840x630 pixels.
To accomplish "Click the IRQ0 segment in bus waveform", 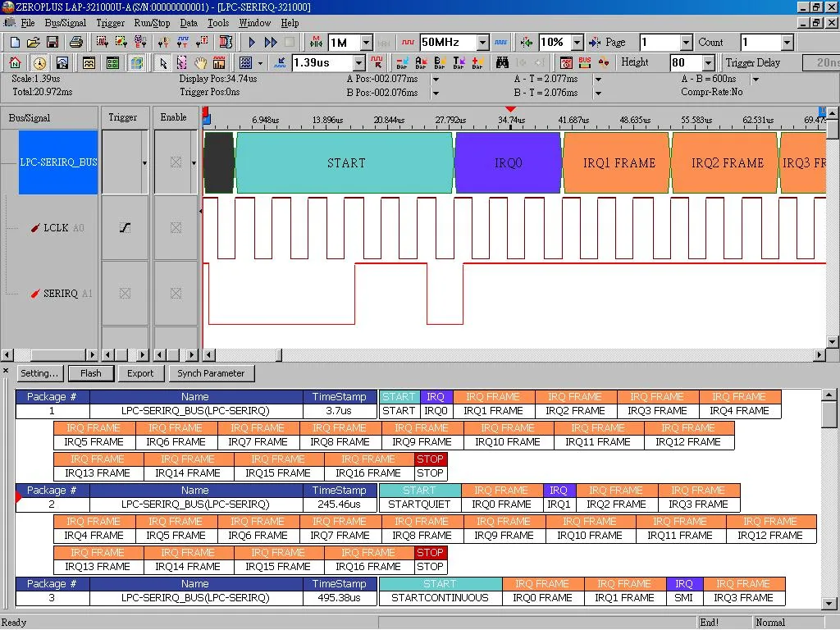I will [x=508, y=163].
